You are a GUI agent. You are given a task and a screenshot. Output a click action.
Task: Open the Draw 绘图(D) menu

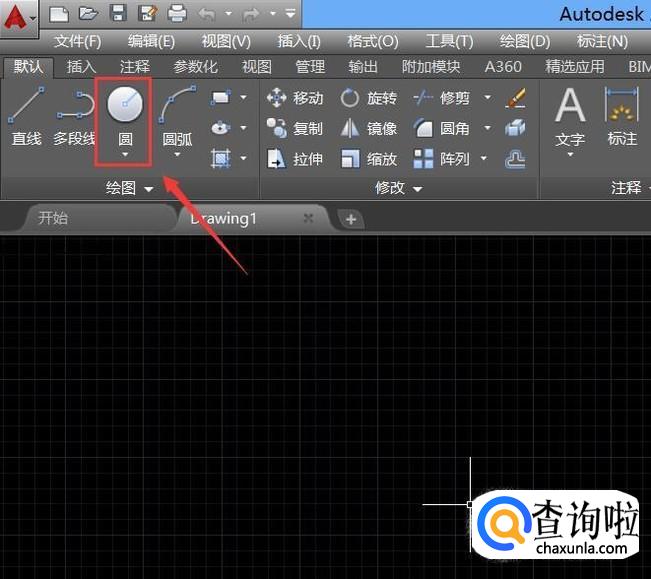pos(525,42)
